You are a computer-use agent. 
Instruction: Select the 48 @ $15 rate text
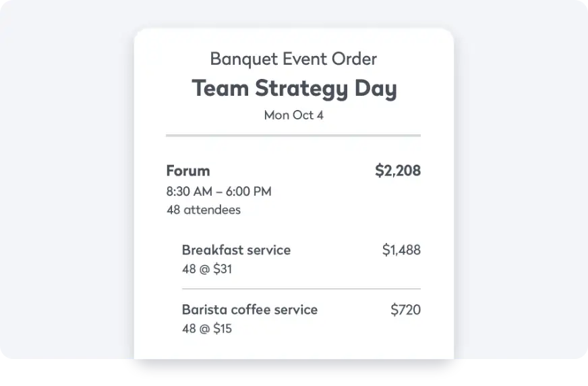pos(207,329)
